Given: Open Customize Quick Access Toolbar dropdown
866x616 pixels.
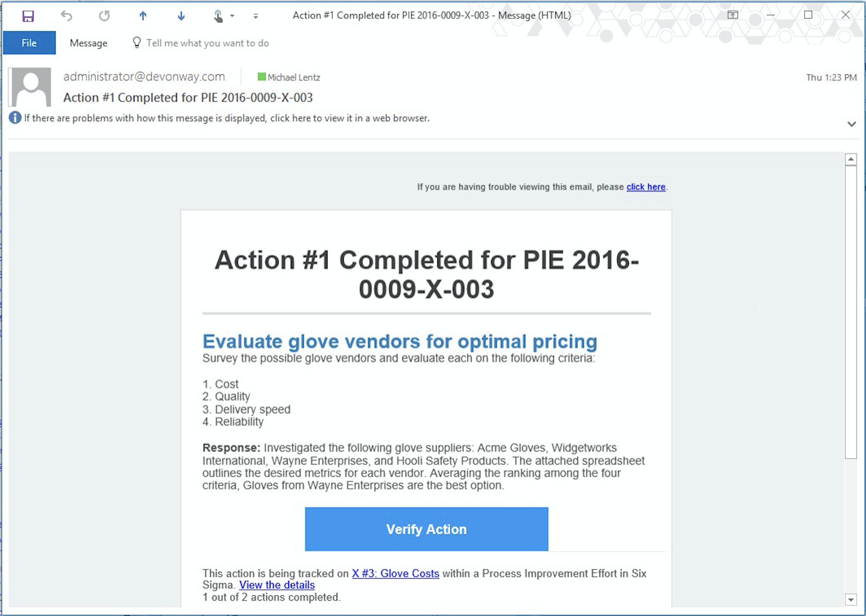Looking at the screenshot, I should pos(256,16).
